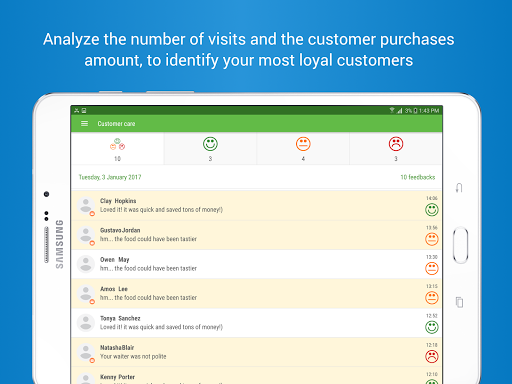Image resolution: width=512 pixels, height=384 pixels.
Task: Click the Tuesday, 3 January 2017 date
Action: (110, 177)
